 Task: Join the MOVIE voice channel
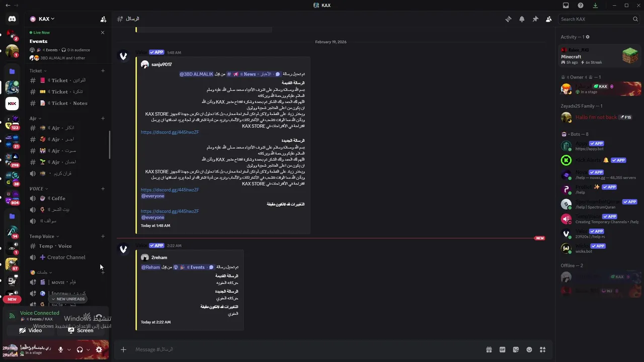(x=67, y=283)
